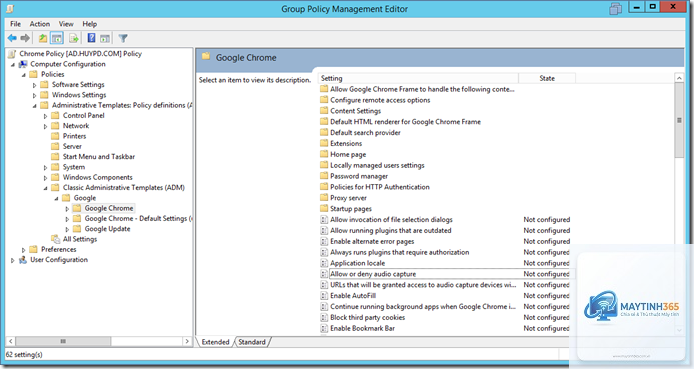This screenshot has height=369, width=694.
Task: Click the Printers folder icon in tree
Action: click(55, 136)
